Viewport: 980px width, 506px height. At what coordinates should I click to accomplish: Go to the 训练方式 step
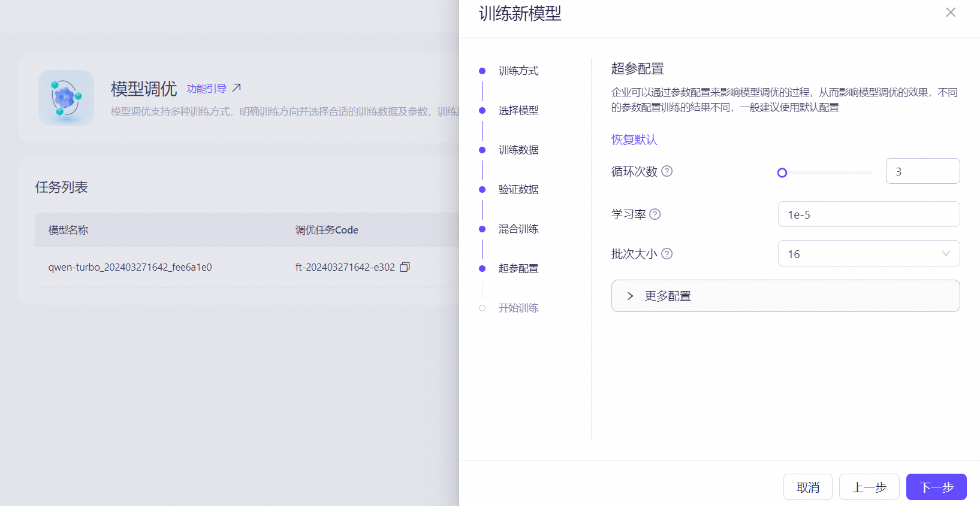(518, 71)
